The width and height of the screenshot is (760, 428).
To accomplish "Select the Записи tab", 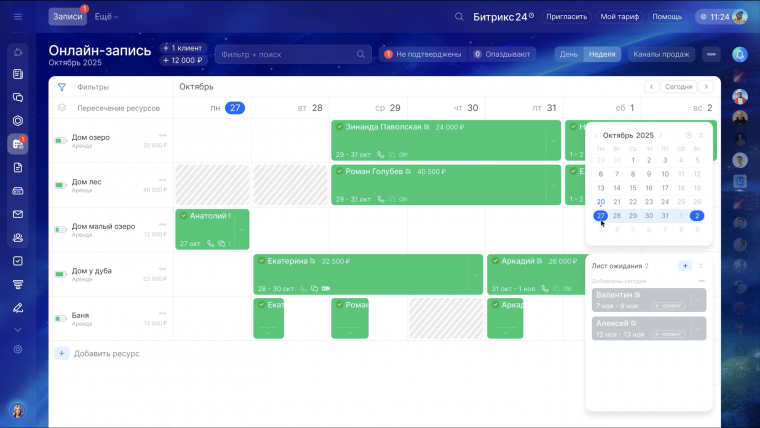I will coord(67,16).
